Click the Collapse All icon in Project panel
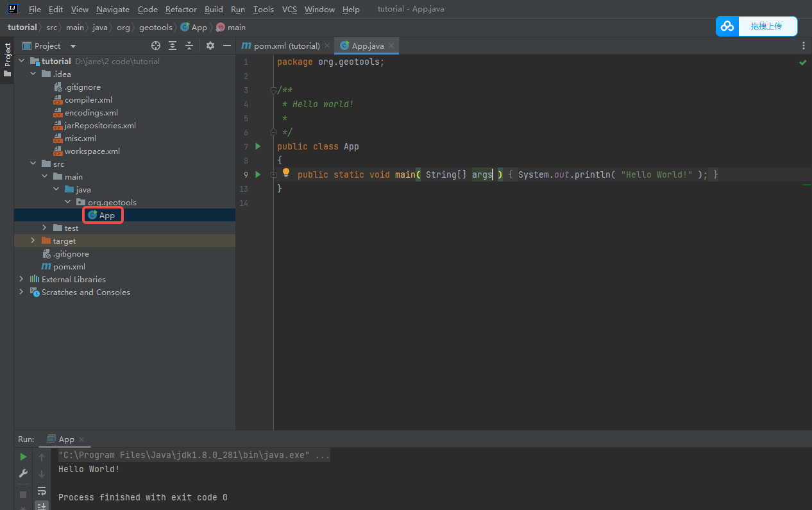The width and height of the screenshot is (812, 510). click(x=189, y=46)
